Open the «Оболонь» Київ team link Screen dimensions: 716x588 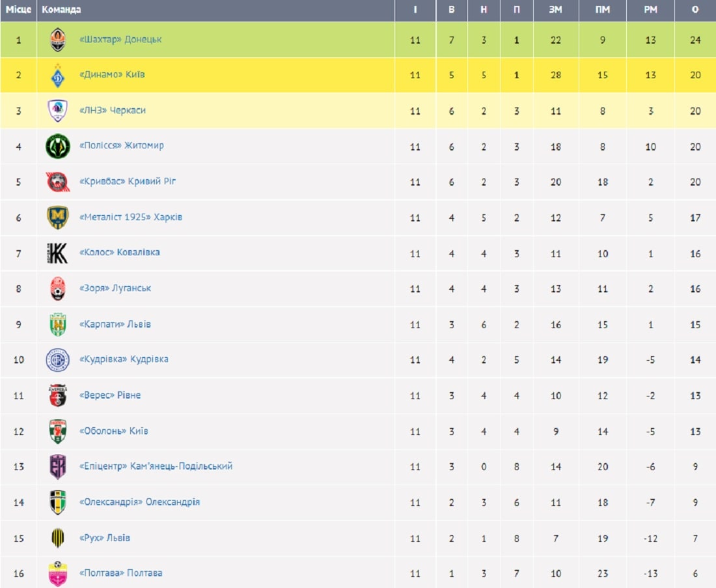tap(113, 431)
